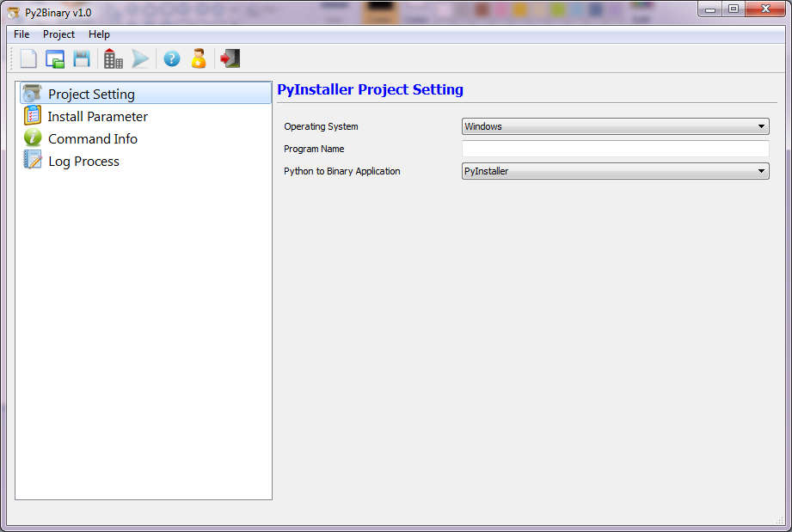Click the New project blank page icon
This screenshot has height=532, width=792.
[x=28, y=58]
